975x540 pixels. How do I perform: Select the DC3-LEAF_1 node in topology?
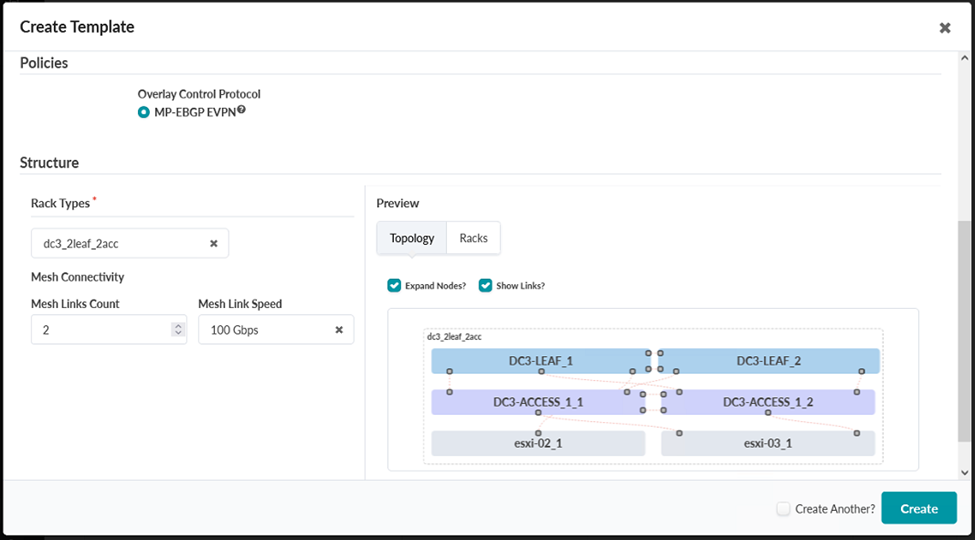[x=540, y=361]
